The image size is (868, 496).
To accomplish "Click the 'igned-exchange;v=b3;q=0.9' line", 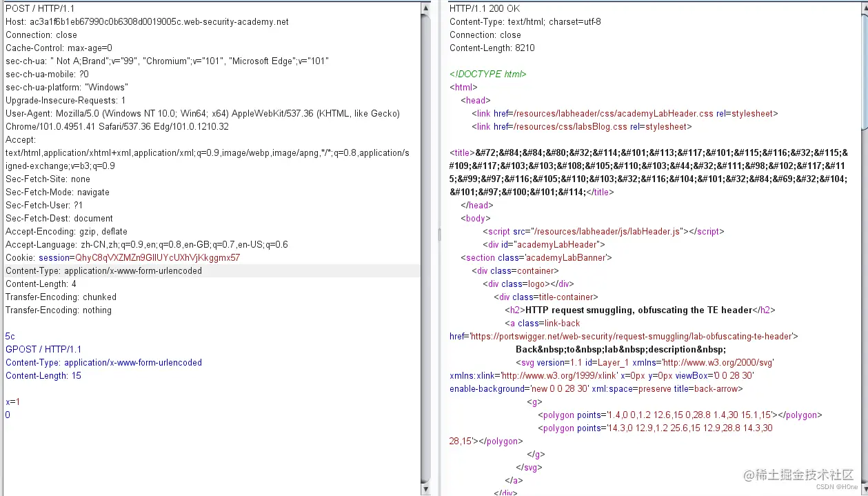I will pos(61,166).
